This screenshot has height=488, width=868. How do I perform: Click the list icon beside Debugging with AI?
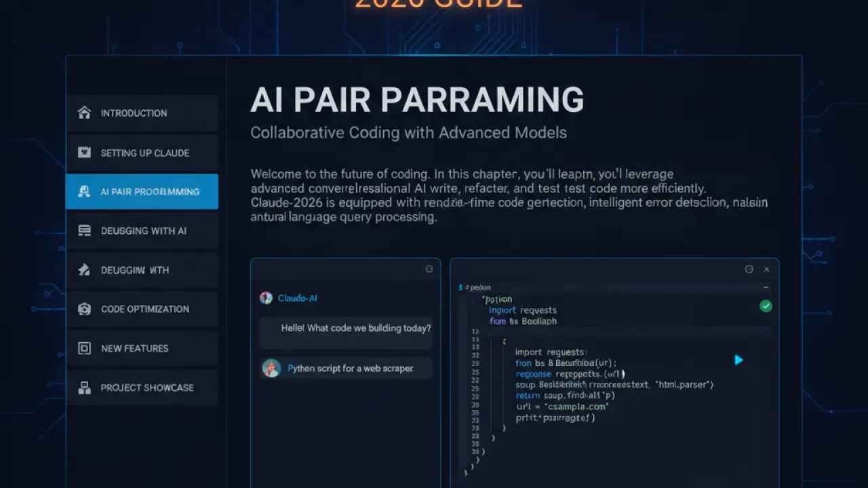(84, 231)
